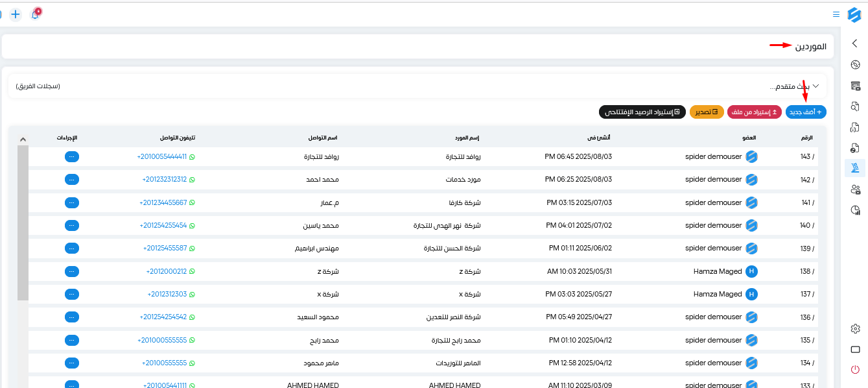Image resolution: width=868 pixels, height=388 pixels.
Task: Click the WhatsApp icon beside +201005544411
Action: coord(192,156)
